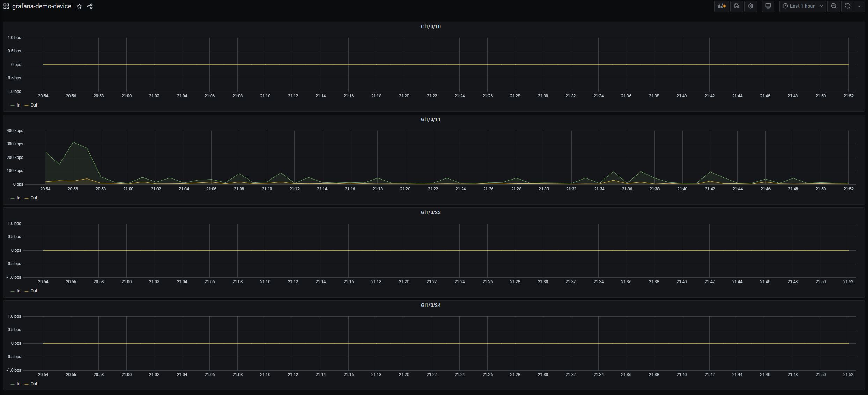Click 21:52 time label under Gi1/0/10 graph
The height and width of the screenshot is (395, 868).
(848, 96)
